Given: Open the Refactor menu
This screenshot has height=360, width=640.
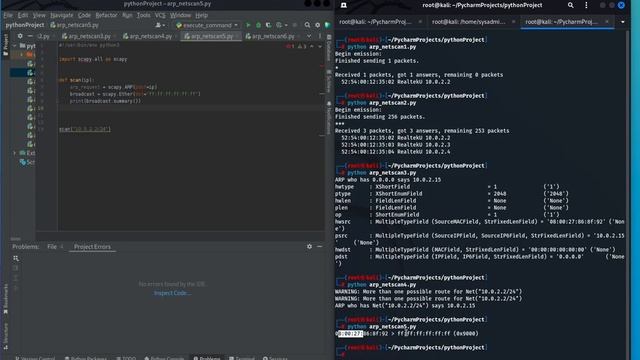Looking at the screenshot, I should (106, 15).
